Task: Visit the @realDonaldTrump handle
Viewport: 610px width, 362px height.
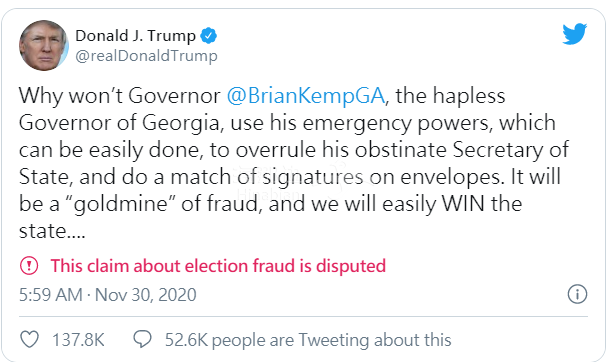Action: point(146,56)
